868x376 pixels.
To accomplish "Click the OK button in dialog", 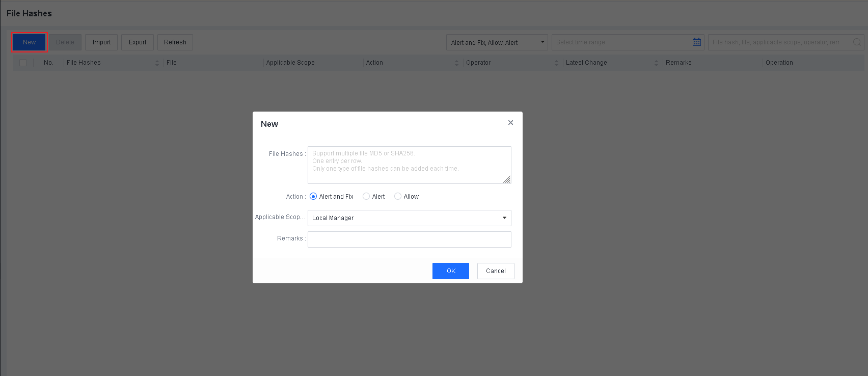I will (x=450, y=271).
